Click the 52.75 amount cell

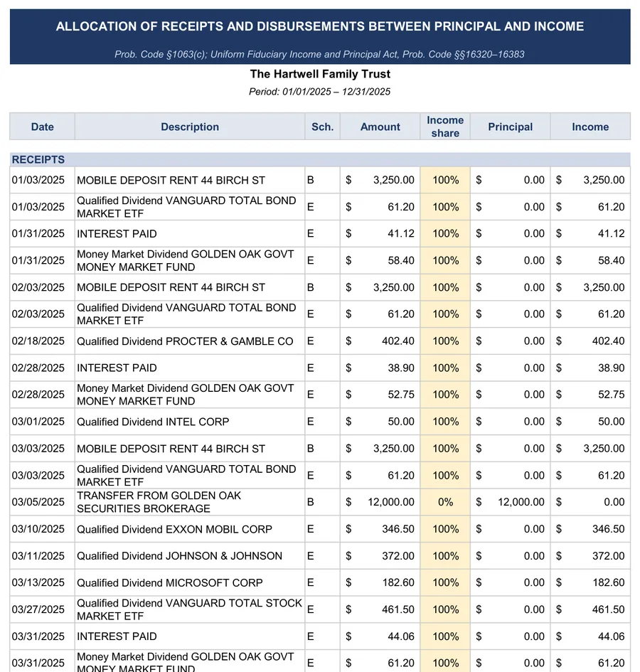pyautogui.click(x=380, y=395)
